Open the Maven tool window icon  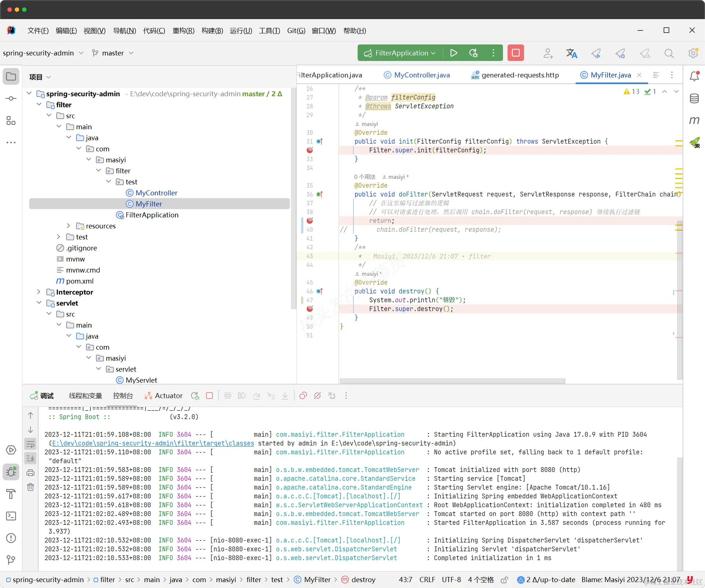(x=694, y=120)
